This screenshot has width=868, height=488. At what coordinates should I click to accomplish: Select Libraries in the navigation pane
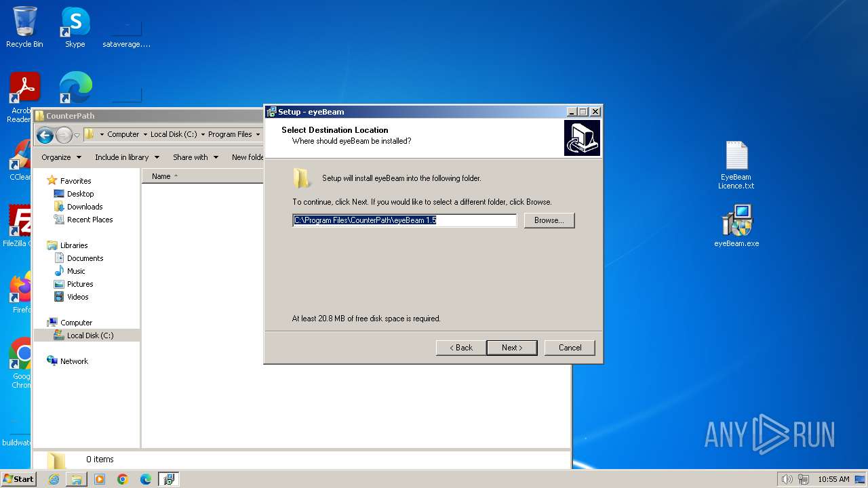pyautogui.click(x=74, y=245)
